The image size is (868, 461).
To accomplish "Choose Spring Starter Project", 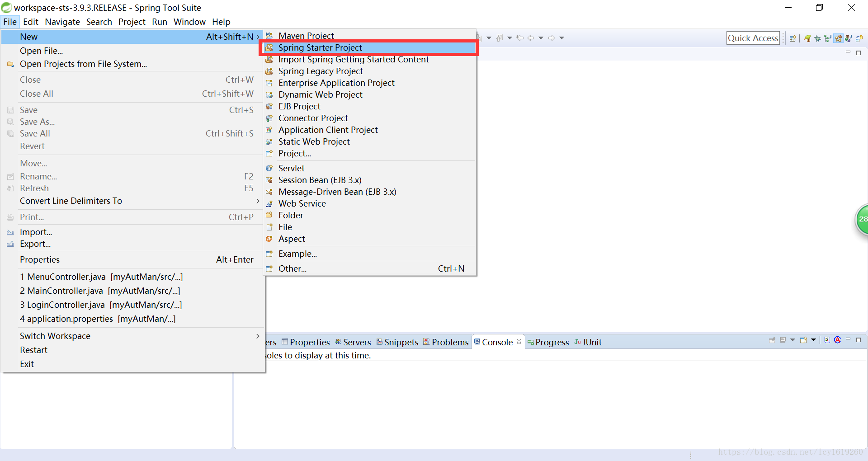I will [369, 47].
